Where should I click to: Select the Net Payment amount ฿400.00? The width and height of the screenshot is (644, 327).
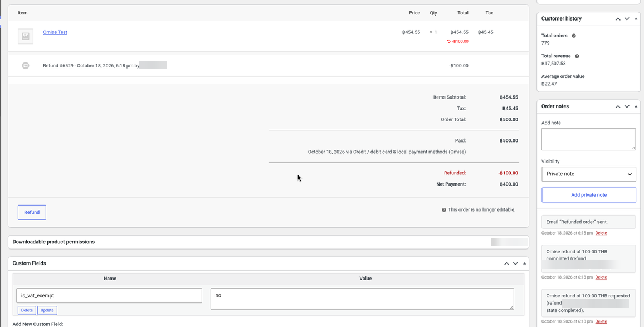509,184
